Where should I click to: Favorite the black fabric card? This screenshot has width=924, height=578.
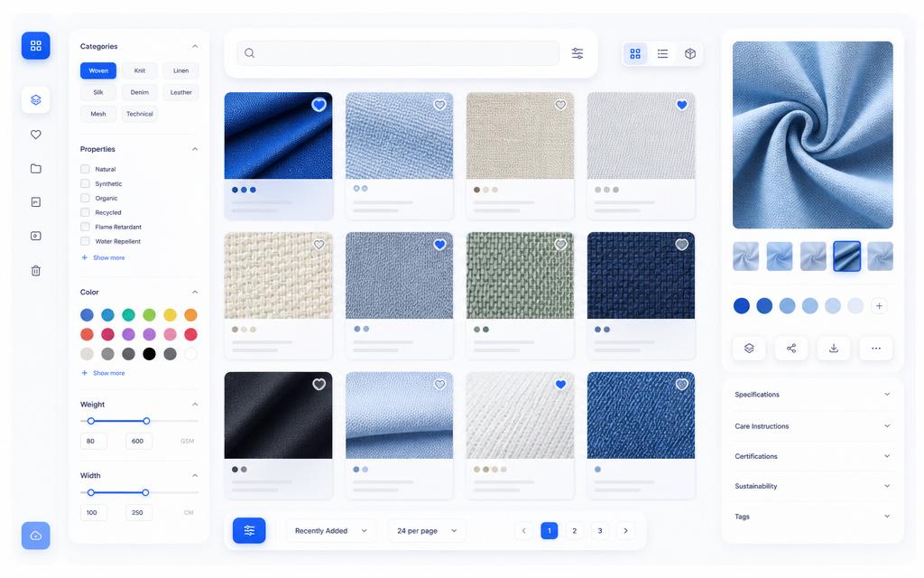click(x=319, y=385)
